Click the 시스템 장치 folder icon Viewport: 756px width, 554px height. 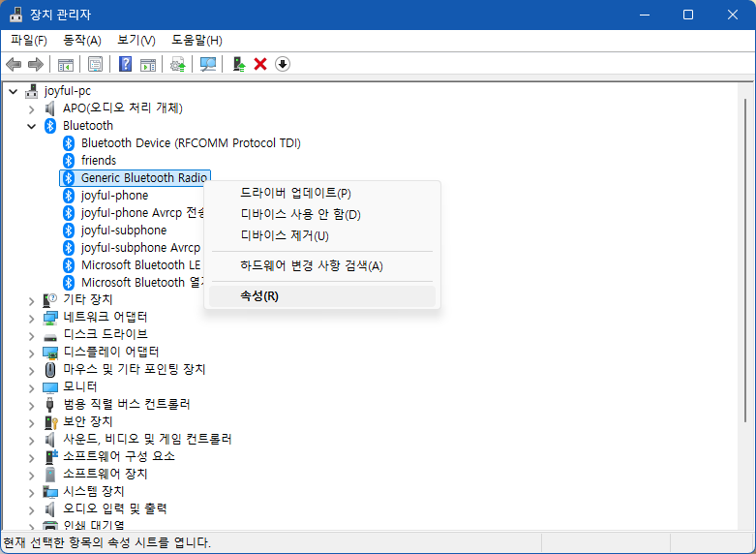point(50,492)
